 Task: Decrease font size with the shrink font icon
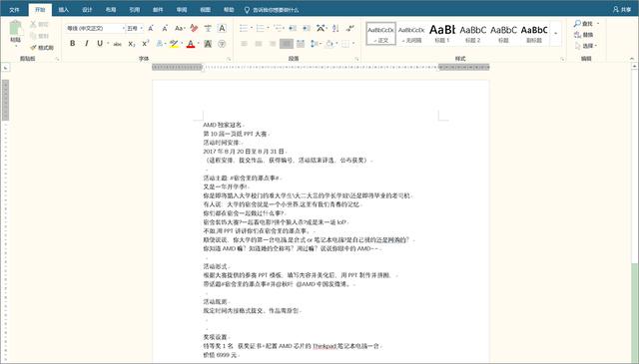165,28
